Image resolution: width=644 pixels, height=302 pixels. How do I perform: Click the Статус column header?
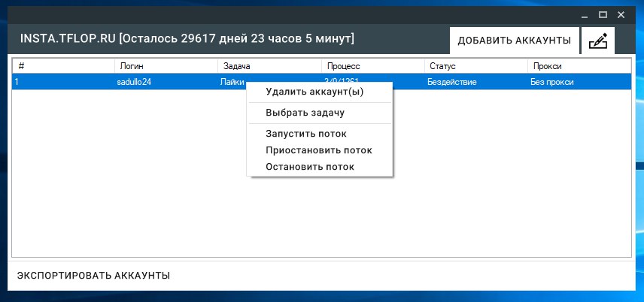(x=476, y=66)
